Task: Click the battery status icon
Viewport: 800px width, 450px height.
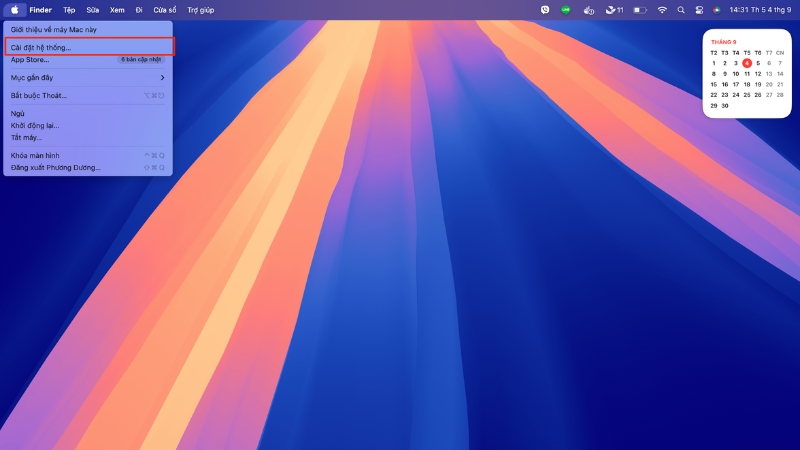Action: pos(638,9)
